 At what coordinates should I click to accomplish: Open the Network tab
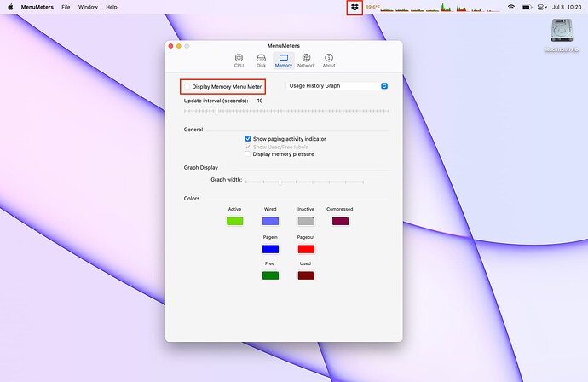click(x=306, y=61)
